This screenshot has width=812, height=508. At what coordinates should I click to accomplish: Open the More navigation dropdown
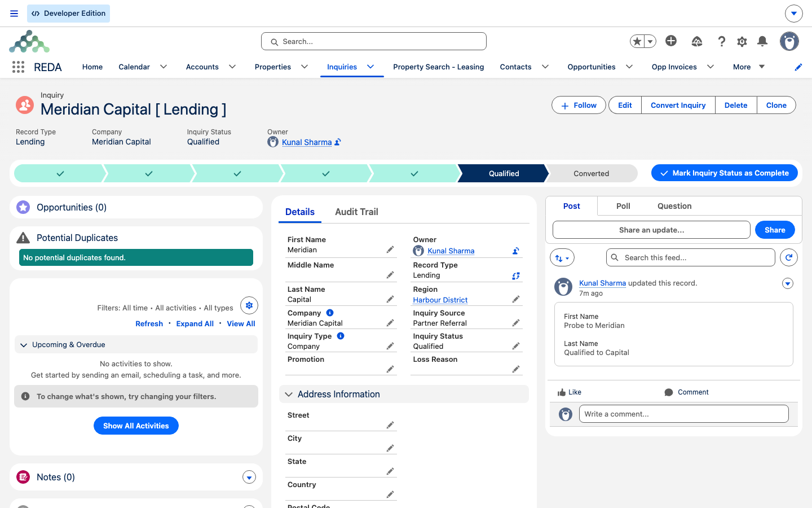tap(749, 67)
